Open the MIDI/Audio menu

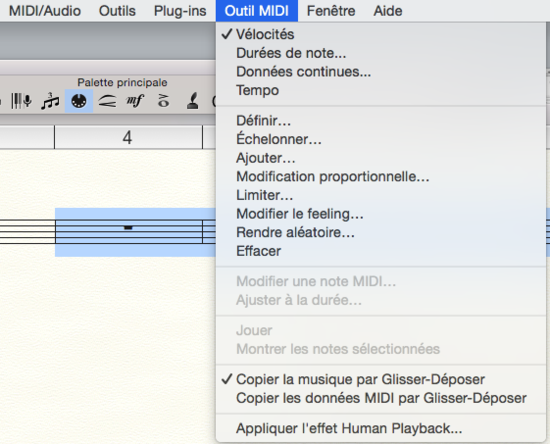(x=45, y=11)
